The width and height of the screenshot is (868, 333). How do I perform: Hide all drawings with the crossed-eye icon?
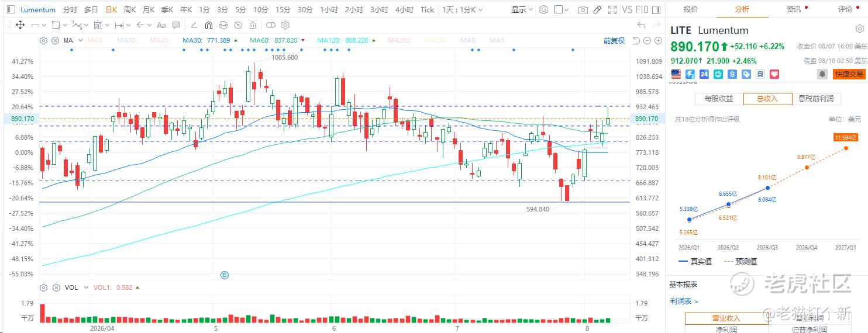(237, 25)
